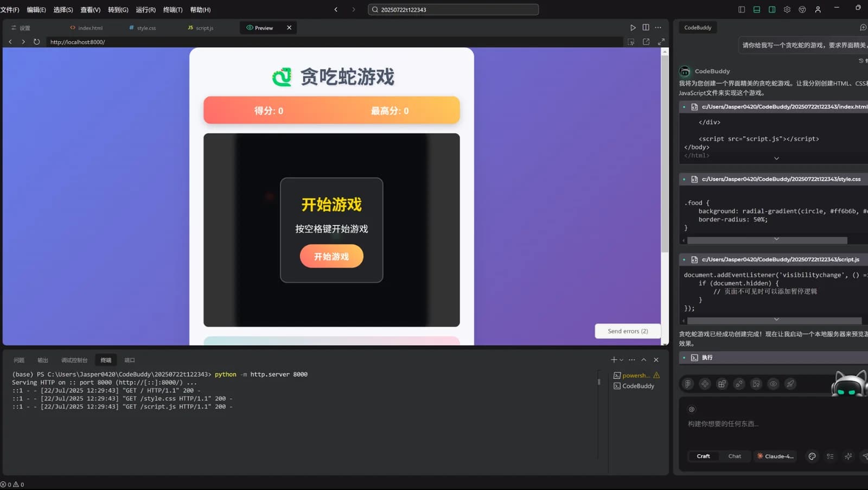Screen dimensions: 868x490
Task: Toggle the bottom panel layout icon
Action: click(757, 9)
